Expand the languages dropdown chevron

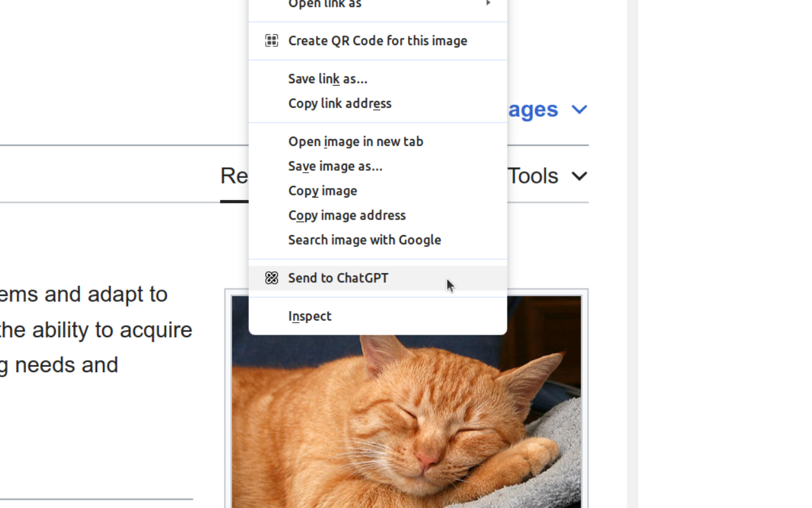tap(579, 110)
